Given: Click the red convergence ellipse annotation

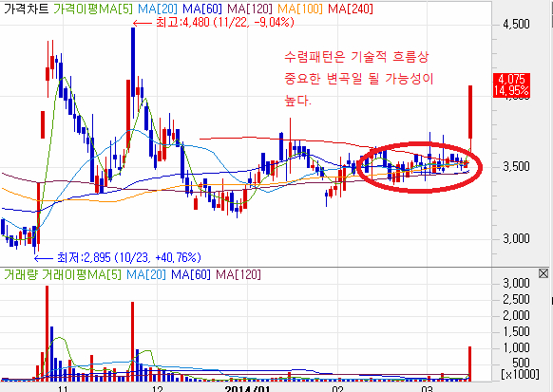Looking at the screenshot, I should point(419,167).
